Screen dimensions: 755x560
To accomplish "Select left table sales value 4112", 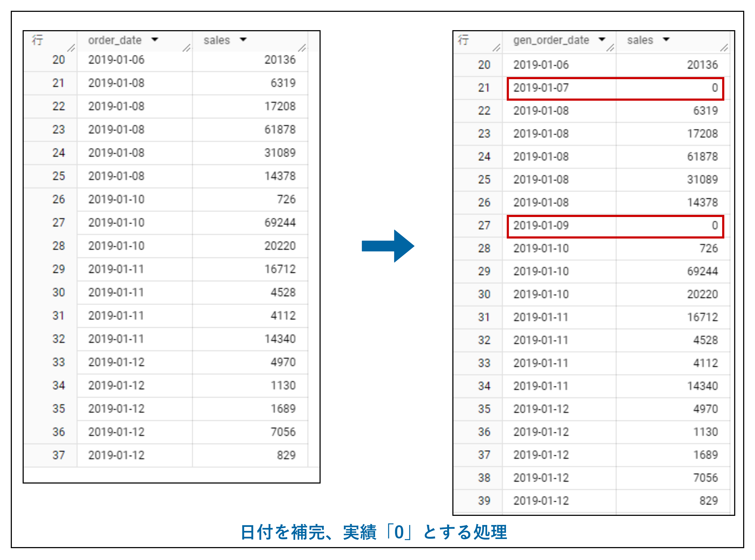I will pos(283,316).
